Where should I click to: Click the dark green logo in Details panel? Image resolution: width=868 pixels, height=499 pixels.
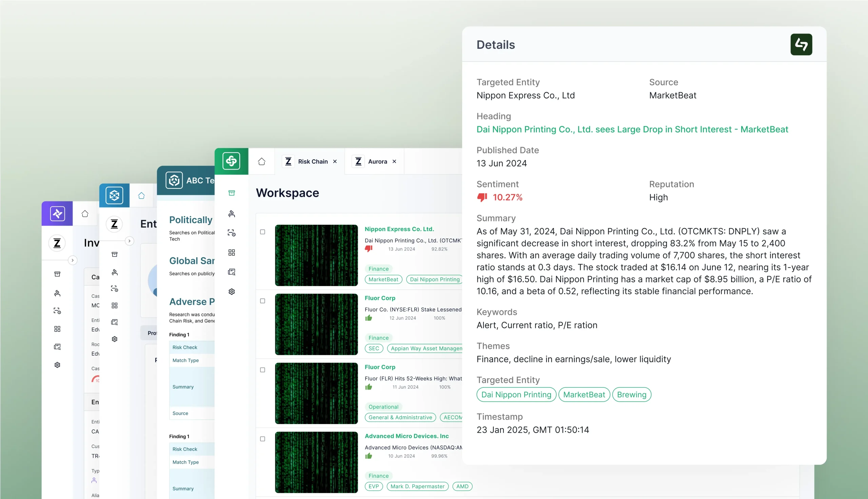[801, 44]
